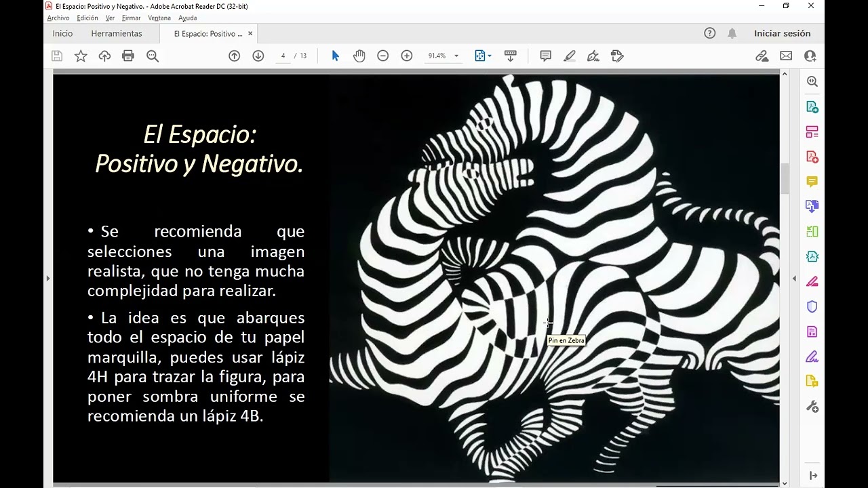The width and height of the screenshot is (868, 488).
Task: Click the scrolling mode toolbar icon
Action: pyautogui.click(x=511, y=56)
